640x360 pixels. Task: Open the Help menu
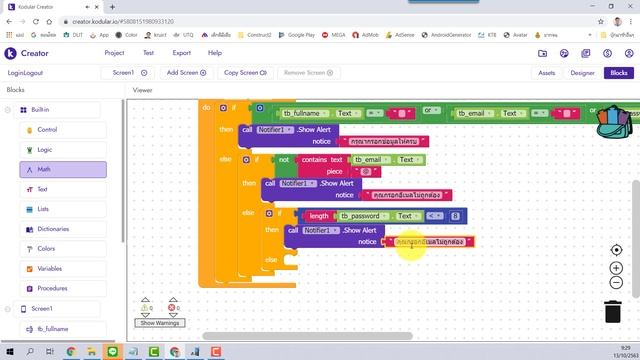[215, 53]
